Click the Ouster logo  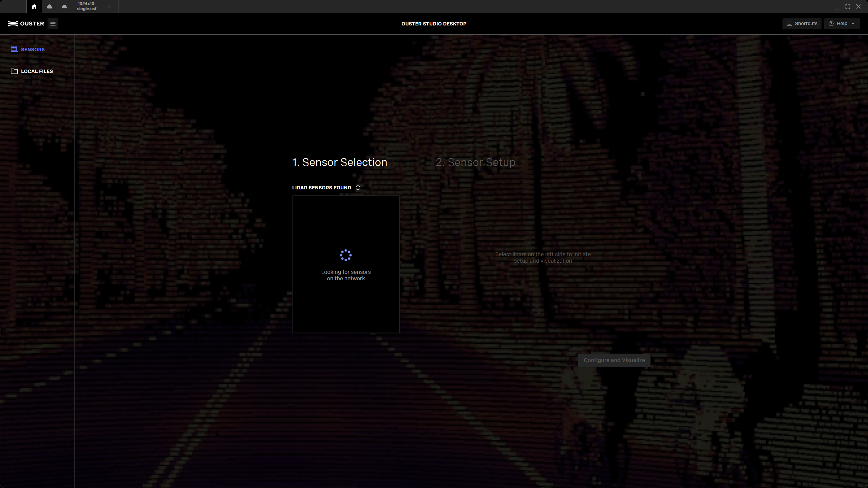(x=26, y=24)
